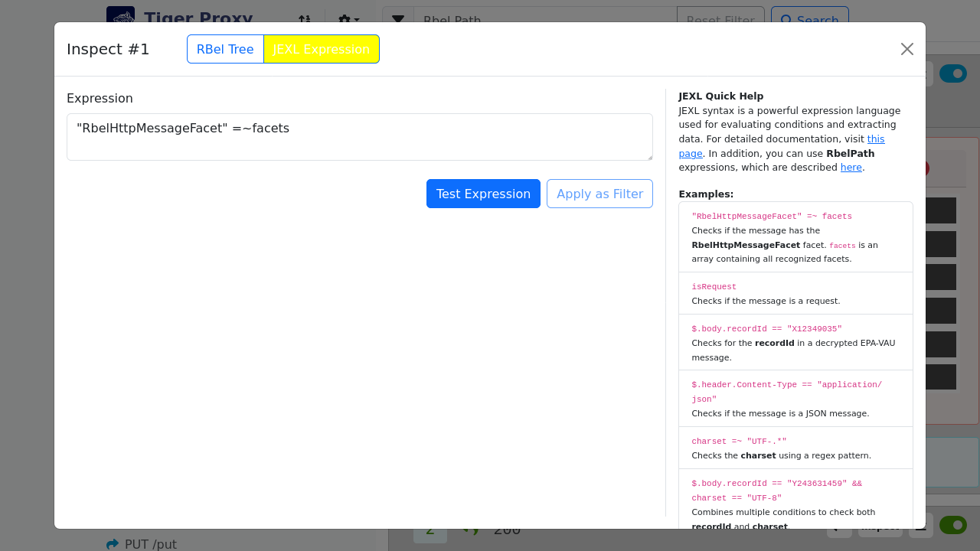The width and height of the screenshot is (980, 551).
Task: Click the reply arrow icon beside PUT /put
Action: point(113,544)
